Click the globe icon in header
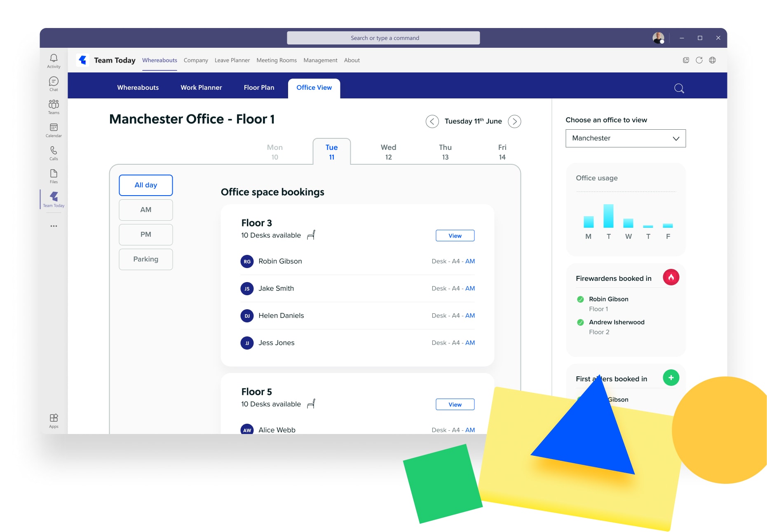Screen dimensions: 767x532 pos(712,60)
